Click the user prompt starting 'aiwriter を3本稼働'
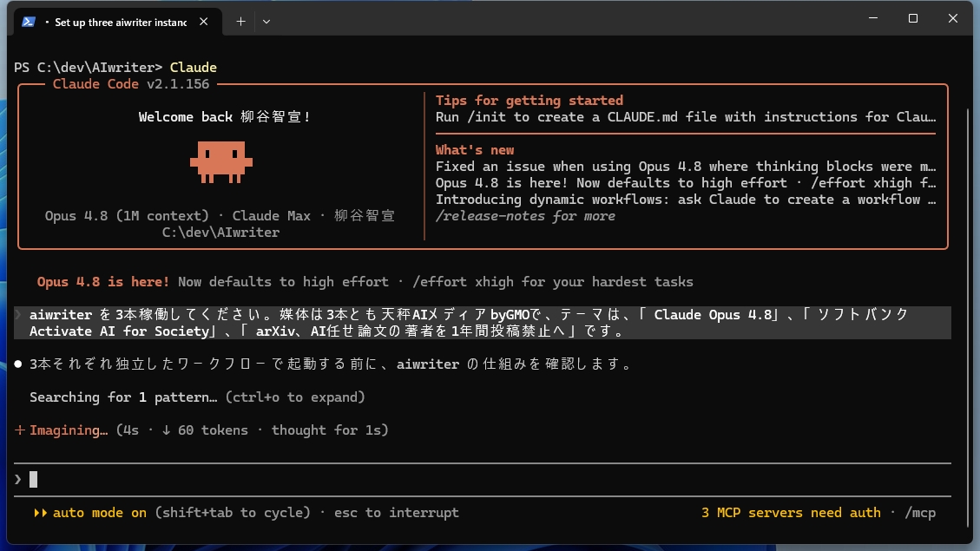Viewport: 980px width, 551px height. click(483, 323)
